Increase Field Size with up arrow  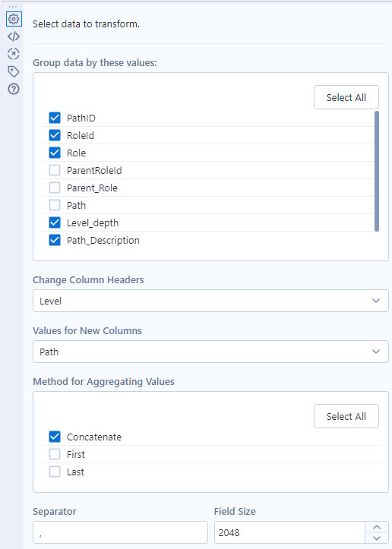[377, 527]
